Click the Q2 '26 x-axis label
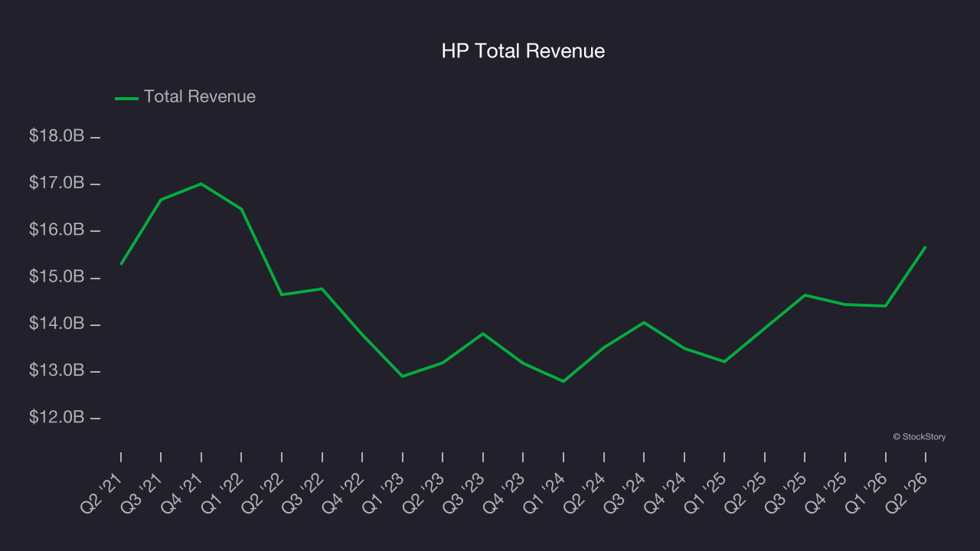The height and width of the screenshot is (551, 980). (x=907, y=492)
